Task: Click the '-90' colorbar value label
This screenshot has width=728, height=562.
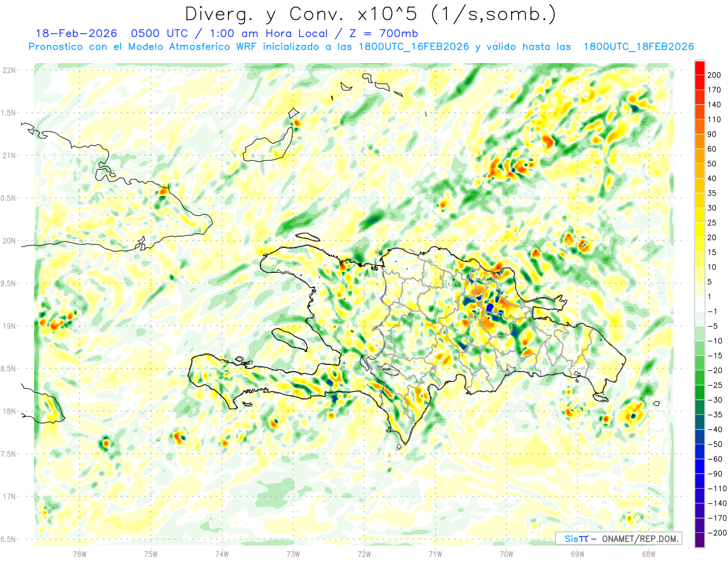Action: [713, 473]
